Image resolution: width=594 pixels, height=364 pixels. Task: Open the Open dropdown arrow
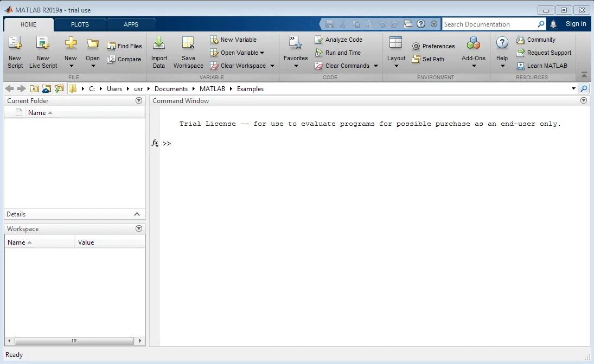coord(93,66)
